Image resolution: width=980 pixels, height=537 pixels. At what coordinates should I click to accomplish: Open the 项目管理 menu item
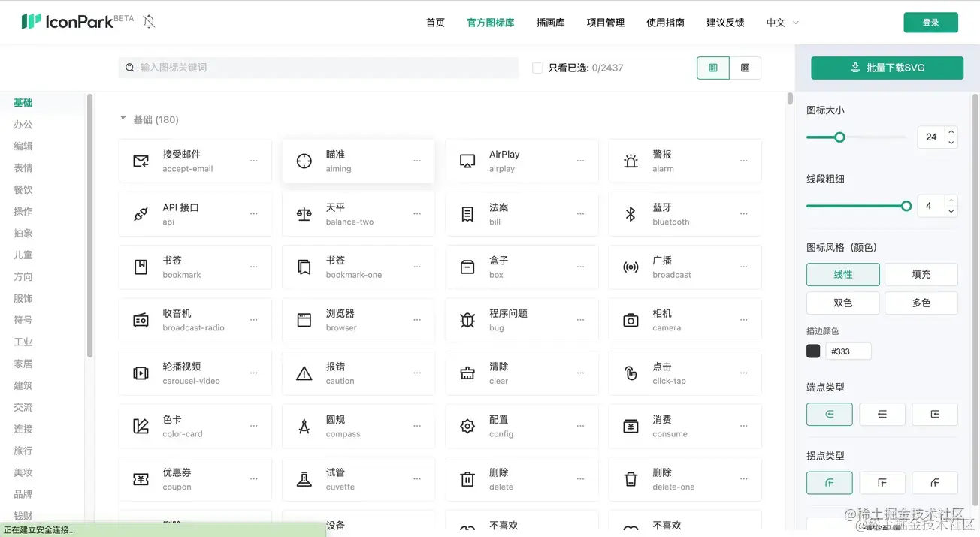605,23
